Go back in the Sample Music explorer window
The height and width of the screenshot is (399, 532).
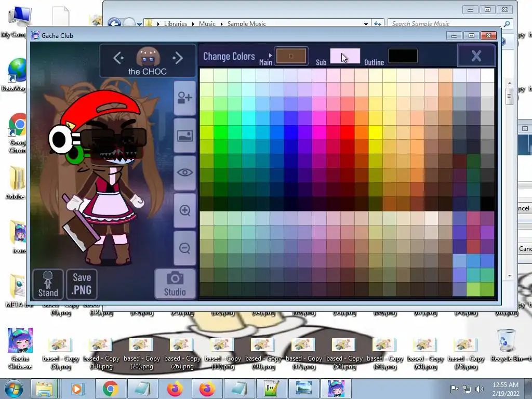[x=114, y=23]
